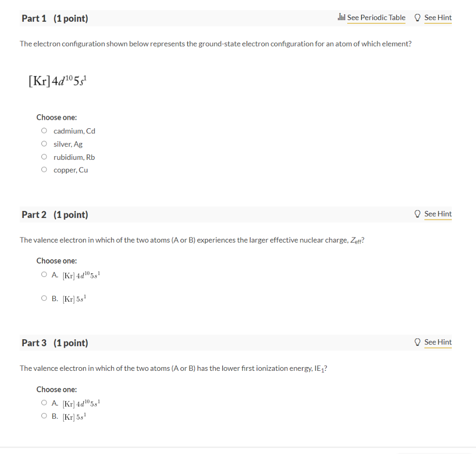
Task: Click the Part 1 (1 point) heading
Action: 54,18
